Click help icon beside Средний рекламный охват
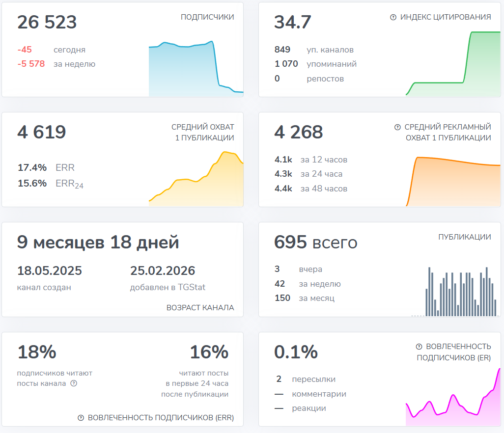Image resolution: width=504 pixels, height=433 pixels. [x=397, y=127]
